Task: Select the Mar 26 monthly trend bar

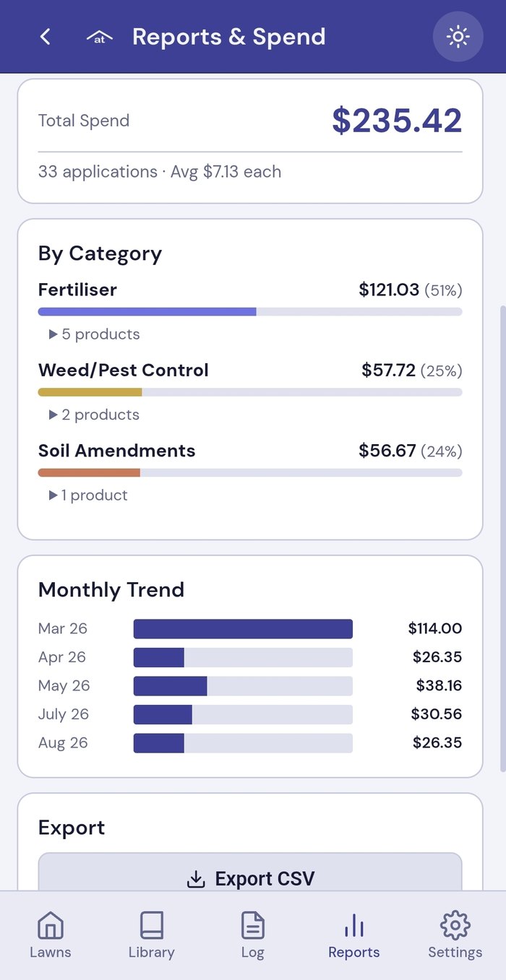Action: pos(243,629)
